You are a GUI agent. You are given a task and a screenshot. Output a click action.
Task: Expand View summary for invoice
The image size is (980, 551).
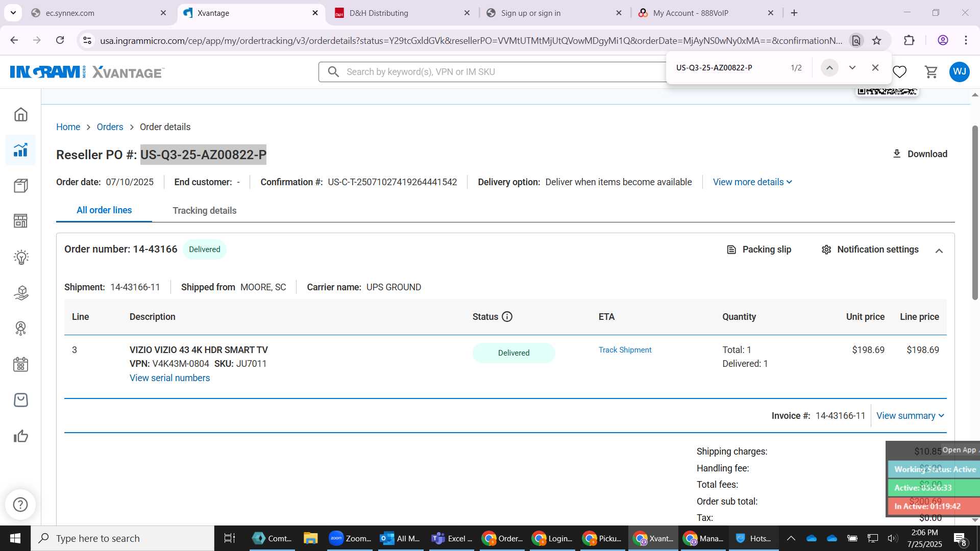910,416
